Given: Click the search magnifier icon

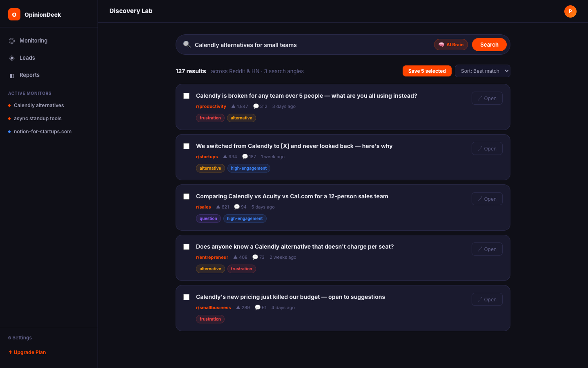Looking at the screenshot, I should coord(187,45).
